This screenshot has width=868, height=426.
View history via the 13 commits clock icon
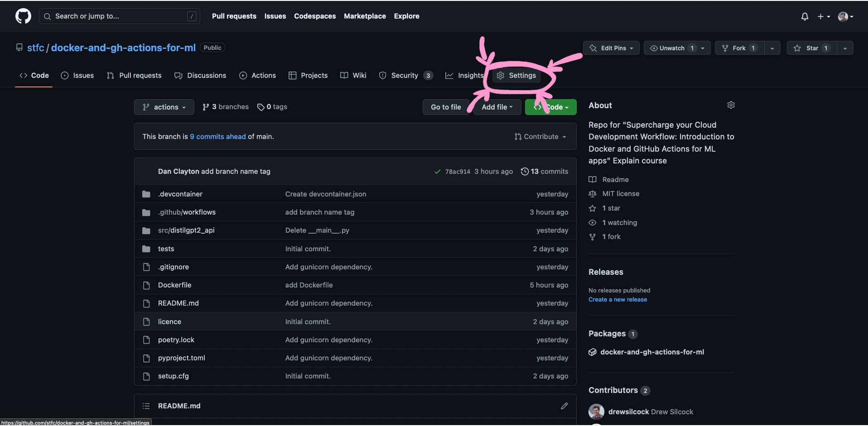click(525, 171)
